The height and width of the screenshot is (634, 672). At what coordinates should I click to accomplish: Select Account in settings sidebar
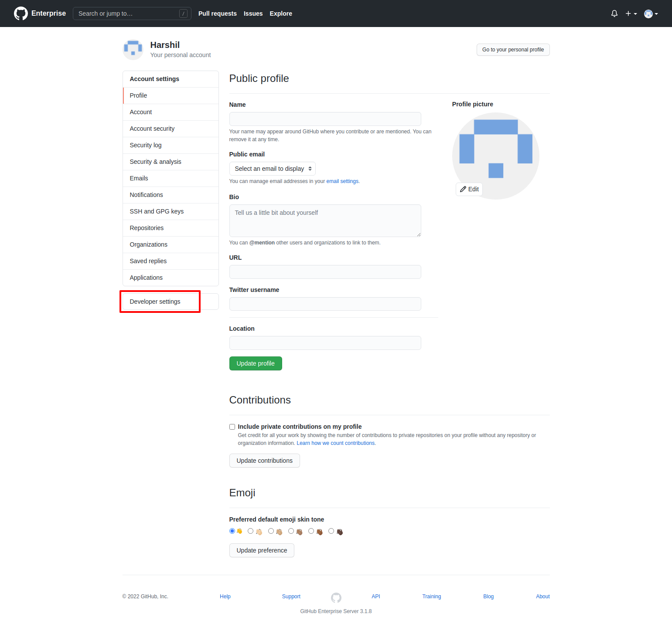pos(171,112)
